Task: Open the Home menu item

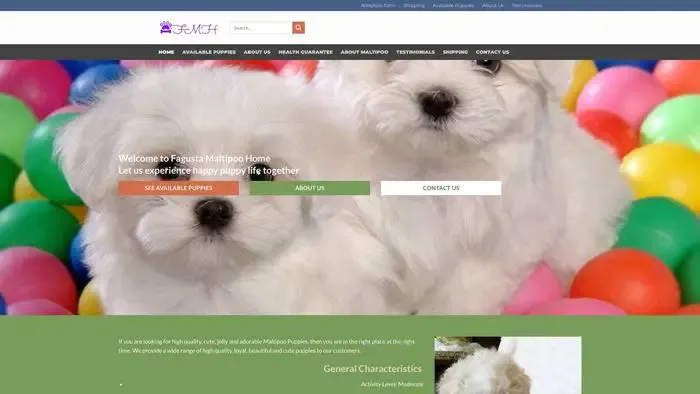Action: click(166, 52)
